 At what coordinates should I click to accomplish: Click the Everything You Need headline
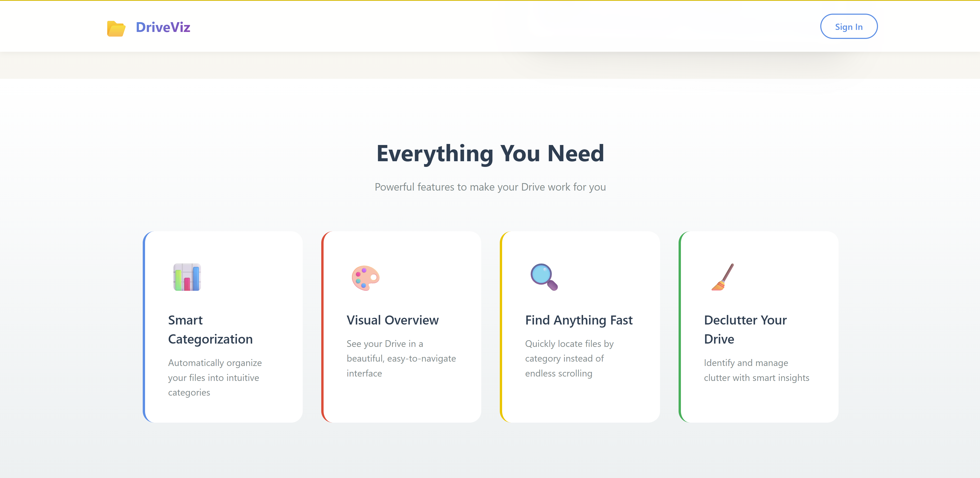490,153
